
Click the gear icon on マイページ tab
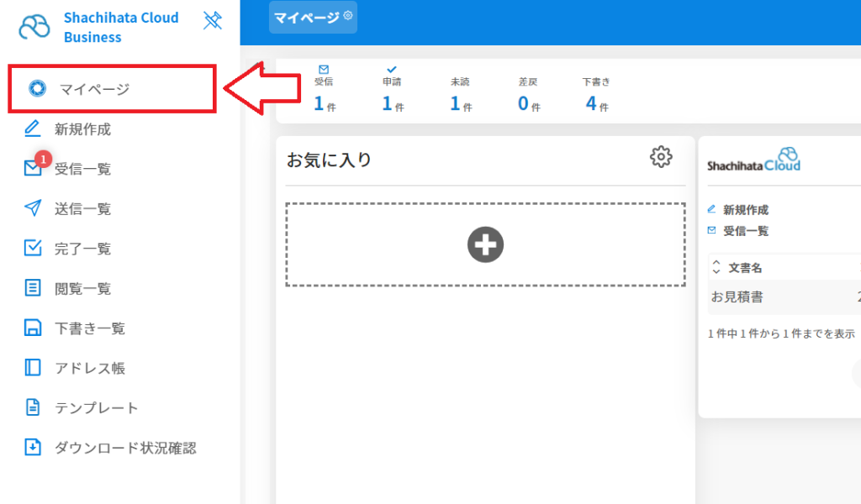coord(347,15)
